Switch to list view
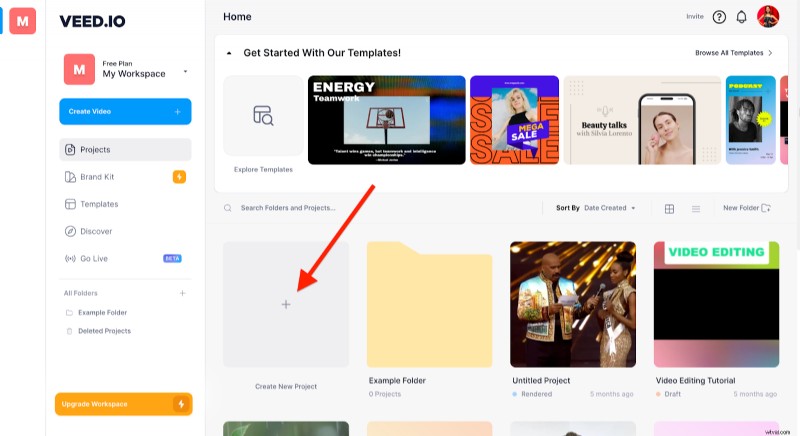This screenshot has height=436, width=800. (696, 209)
